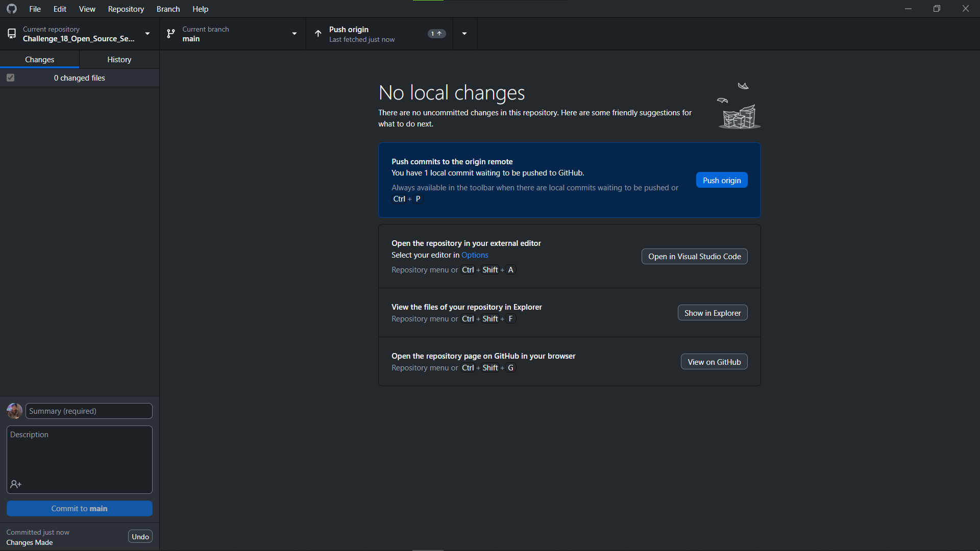
Task: Open the Current branch selector
Action: pos(295,34)
